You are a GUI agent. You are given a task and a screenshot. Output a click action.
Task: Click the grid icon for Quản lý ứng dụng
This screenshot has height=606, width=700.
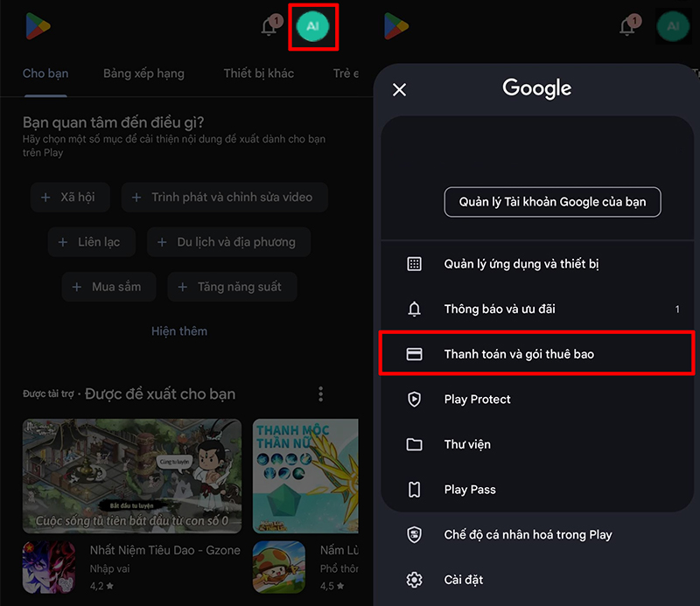pyautogui.click(x=415, y=264)
